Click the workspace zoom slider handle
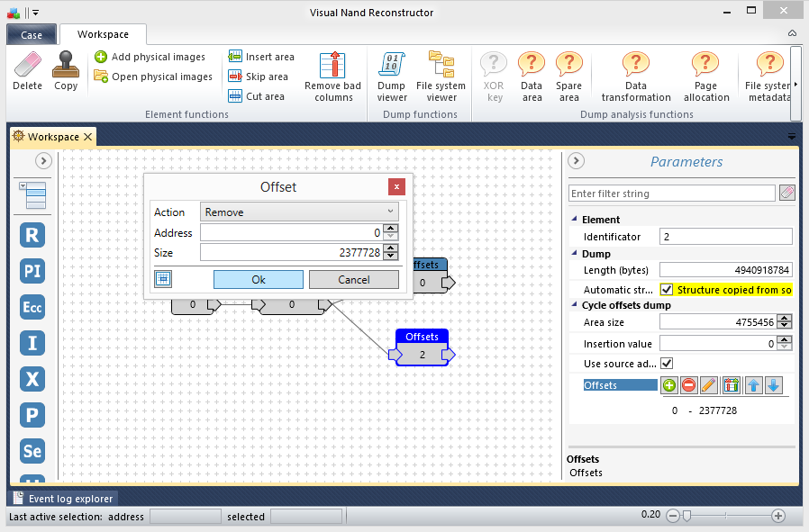This screenshot has height=532, width=809. pos(686,515)
